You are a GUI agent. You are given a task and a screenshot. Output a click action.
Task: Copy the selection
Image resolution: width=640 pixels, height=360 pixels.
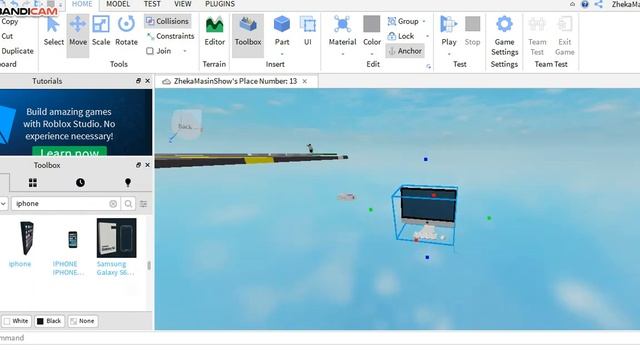coord(9,21)
